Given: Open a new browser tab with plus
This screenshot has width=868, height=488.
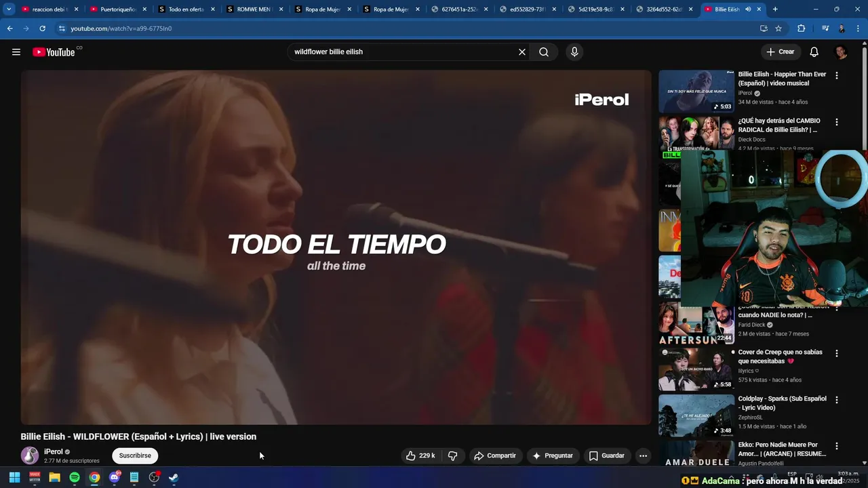Looking at the screenshot, I should click(775, 9).
